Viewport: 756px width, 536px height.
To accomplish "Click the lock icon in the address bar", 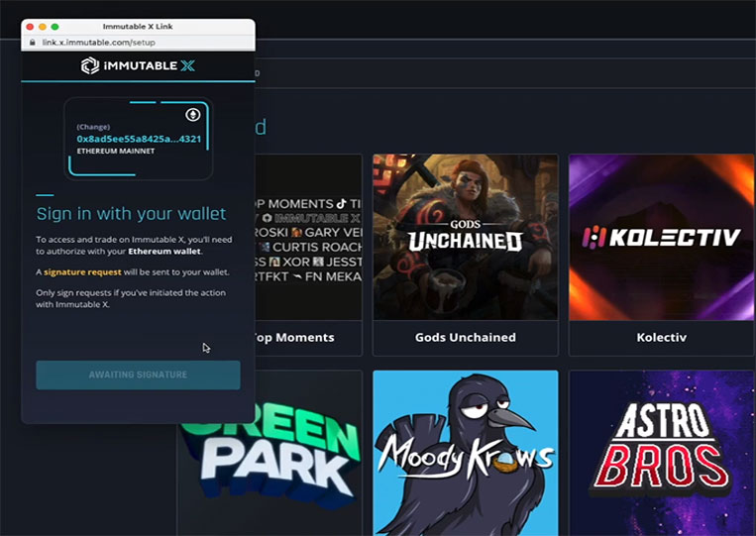I will 33,43.
